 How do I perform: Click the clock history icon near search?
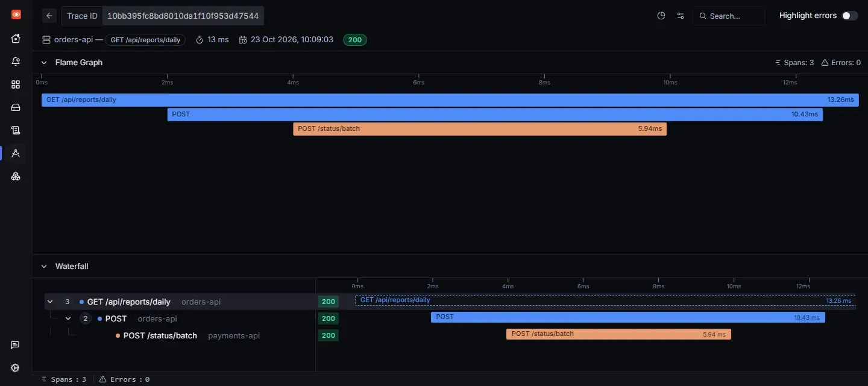661,16
